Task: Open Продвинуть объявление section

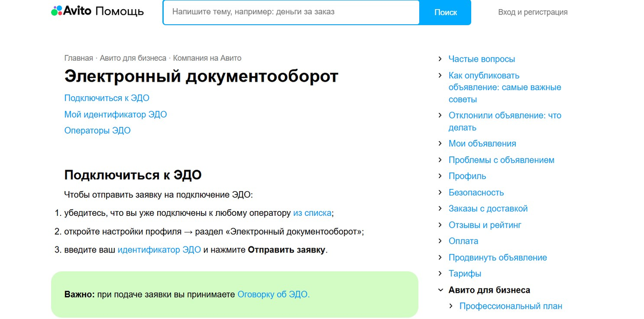Action: pos(498,257)
